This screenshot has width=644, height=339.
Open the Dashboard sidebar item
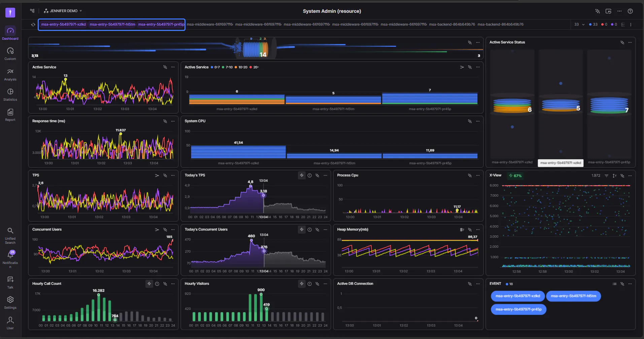10,33
